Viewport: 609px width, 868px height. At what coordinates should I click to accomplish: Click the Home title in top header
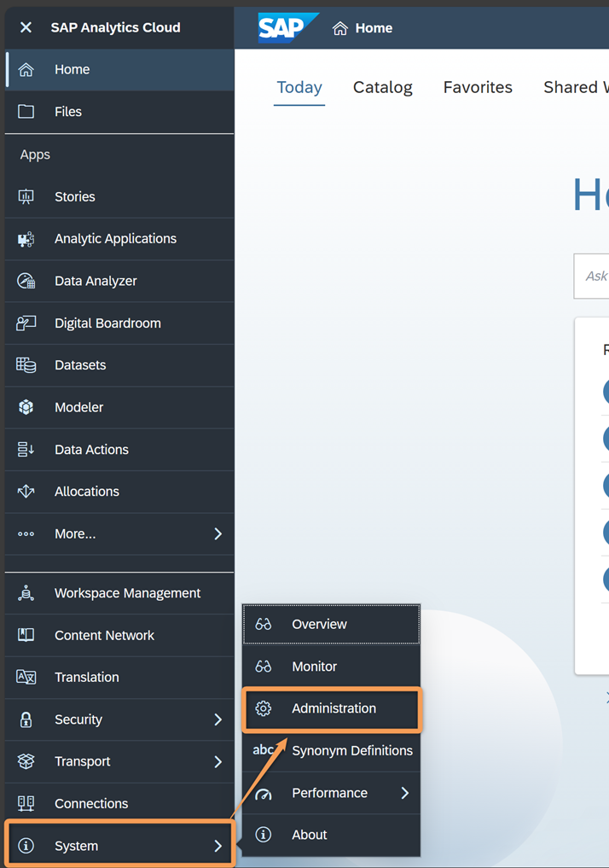[x=374, y=27]
